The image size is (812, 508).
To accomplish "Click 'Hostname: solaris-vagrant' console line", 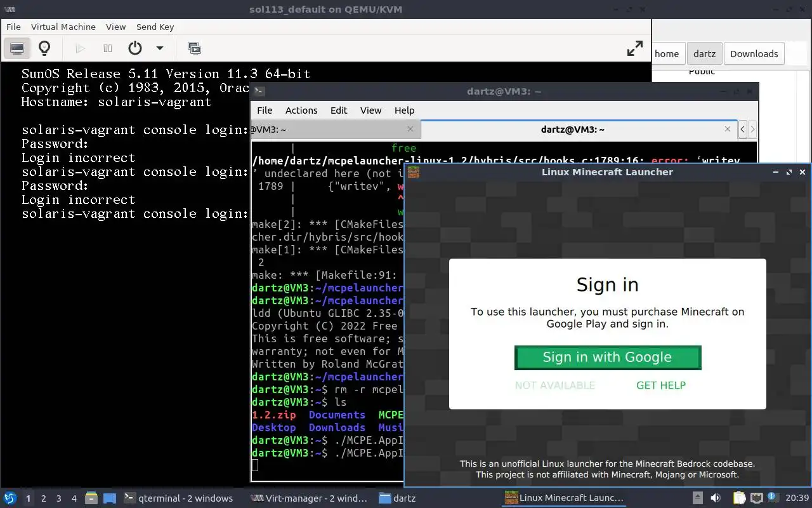I will pyautogui.click(x=116, y=102).
